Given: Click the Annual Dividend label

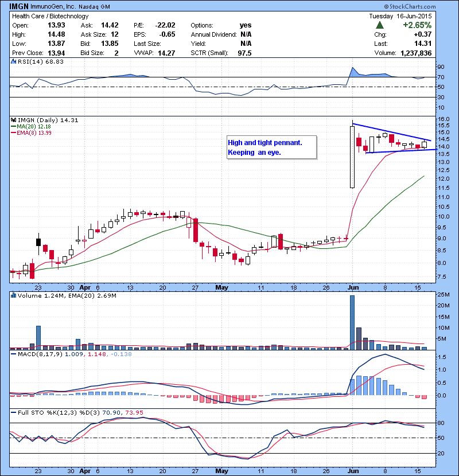Looking at the screenshot, I should pyautogui.click(x=213, y=34).
